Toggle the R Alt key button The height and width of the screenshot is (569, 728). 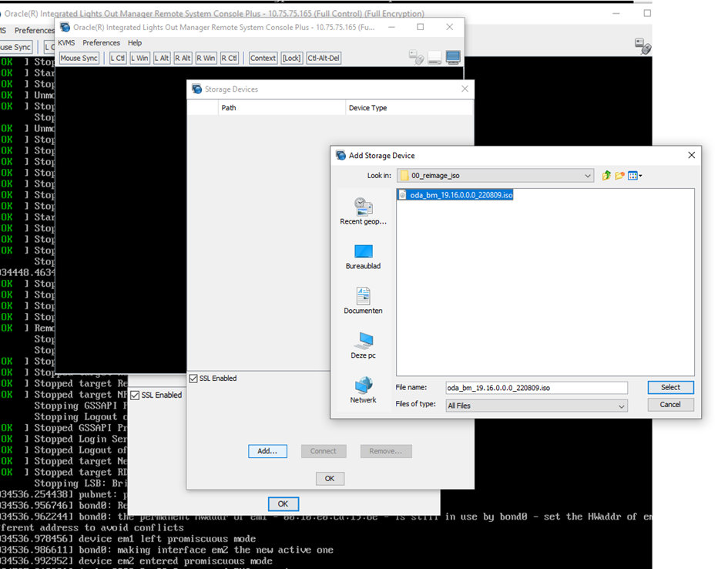183,58
